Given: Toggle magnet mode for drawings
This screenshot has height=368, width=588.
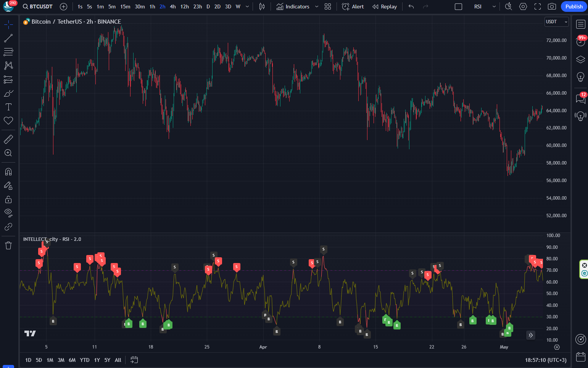Looking at the screenshot, I should (x=8, y=172).
